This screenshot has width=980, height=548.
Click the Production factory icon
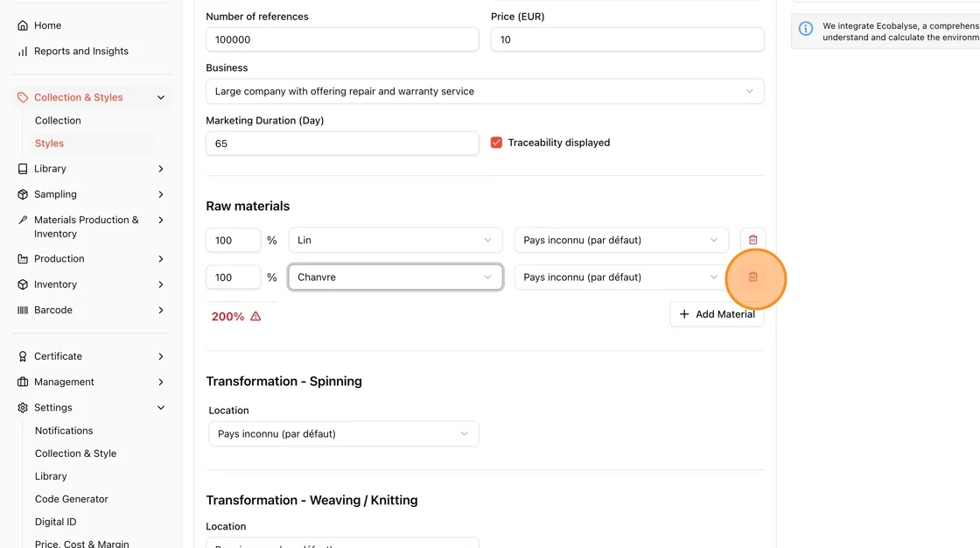point(23,259)
